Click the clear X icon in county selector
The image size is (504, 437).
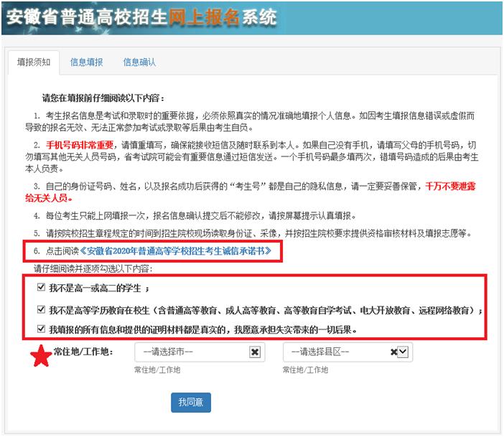coord(393,352)
